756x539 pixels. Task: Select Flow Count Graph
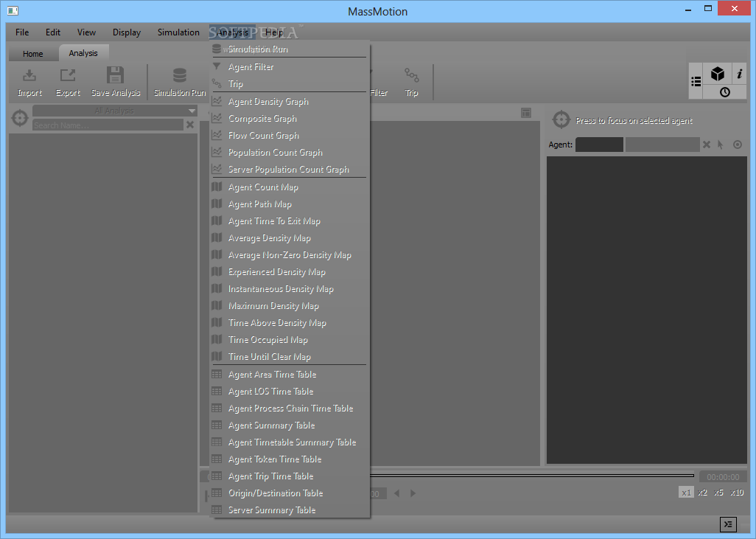[x=290, y=136]
